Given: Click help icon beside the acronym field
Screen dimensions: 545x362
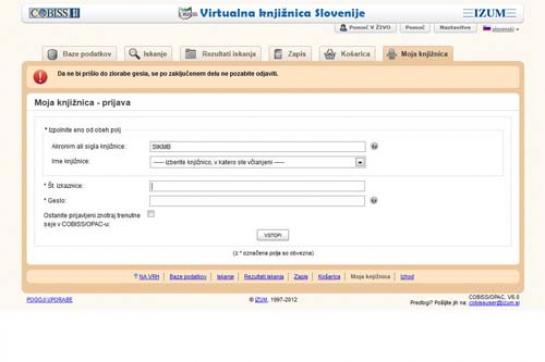Looking at the screenshot, I should (374, 146).
